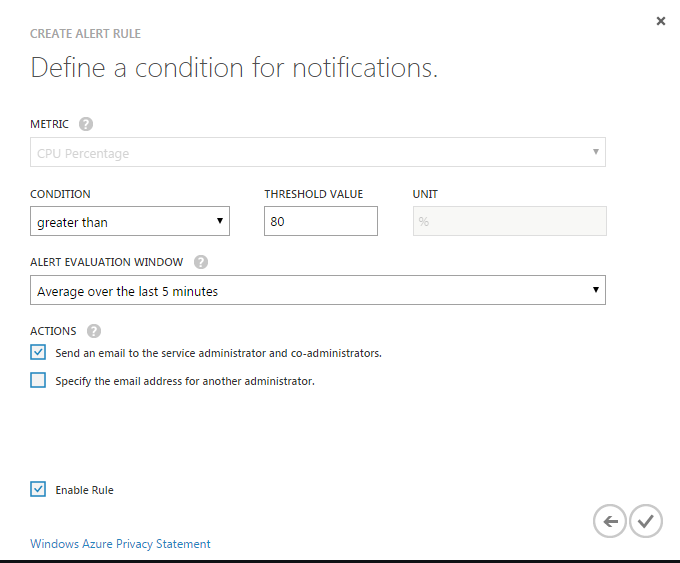Open the Windows Azure Privacy Statement link
The image size is (680, 563).
(120, 544)
